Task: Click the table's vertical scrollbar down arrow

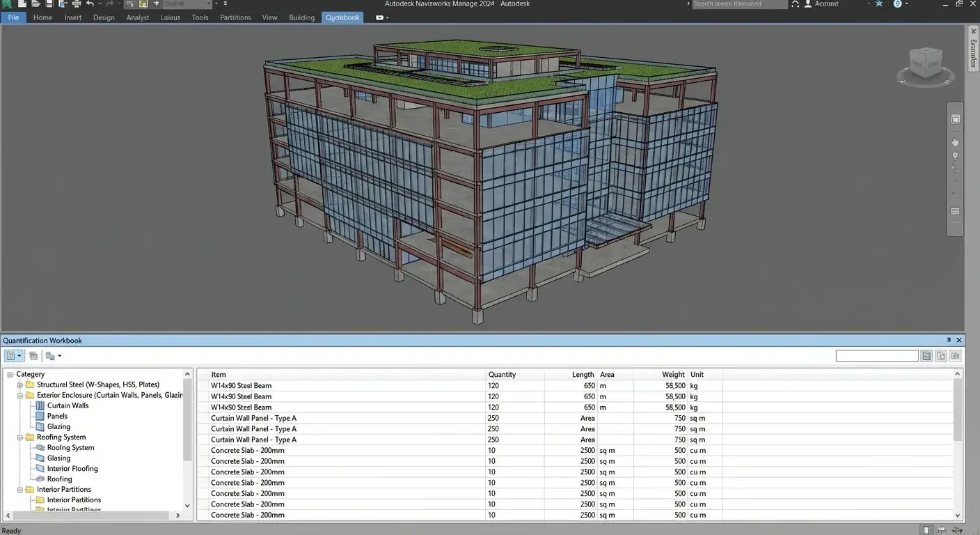Action: coord(958,515)
